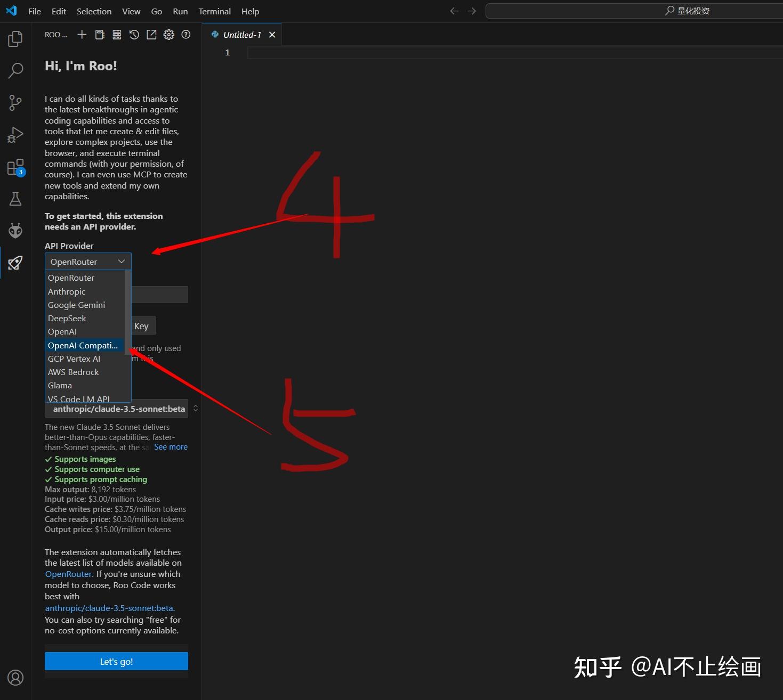Open Roo task history clock icon
The image size is (783, 700).
134,35
